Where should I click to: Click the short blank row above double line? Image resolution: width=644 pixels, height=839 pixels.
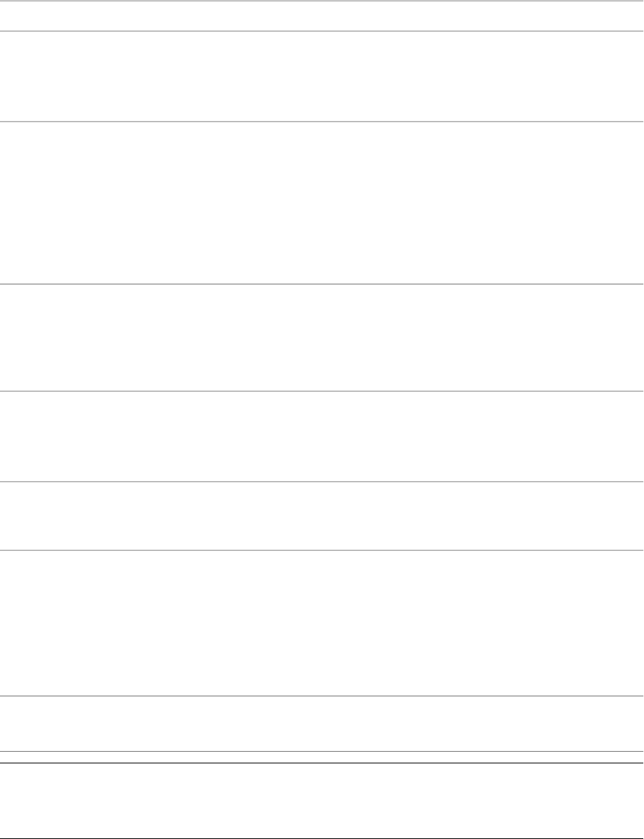(x=322, y=723)
